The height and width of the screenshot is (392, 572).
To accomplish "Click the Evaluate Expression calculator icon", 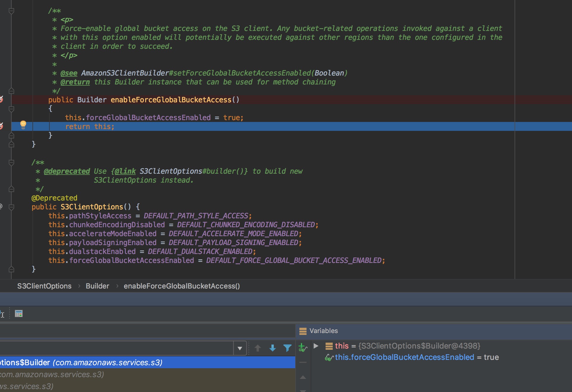I will coord(19,314).
